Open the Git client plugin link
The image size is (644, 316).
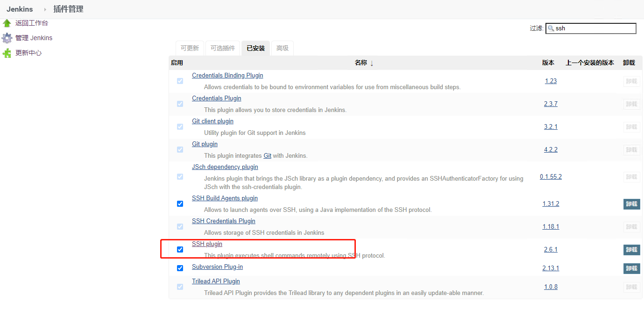[x=212, y=121]
